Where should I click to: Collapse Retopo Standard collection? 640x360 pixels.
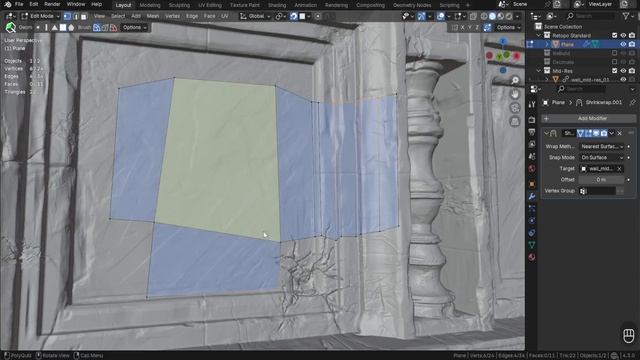point(538,36)
